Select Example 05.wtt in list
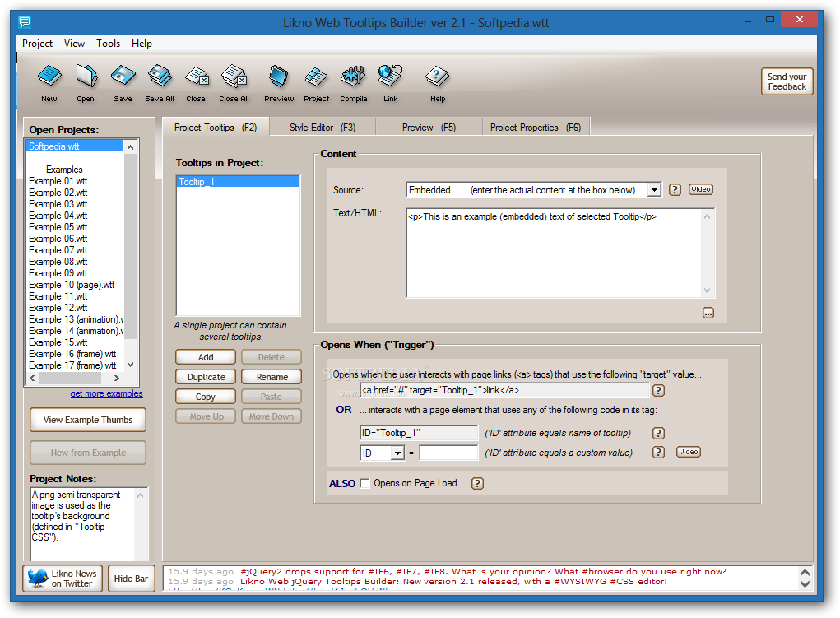This screenshot has height=618, width=840. (x=58, y=227)
